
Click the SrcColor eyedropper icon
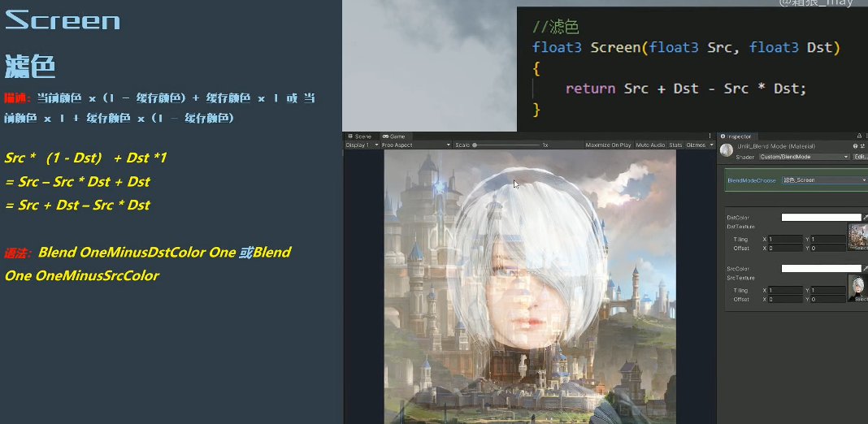866,269
